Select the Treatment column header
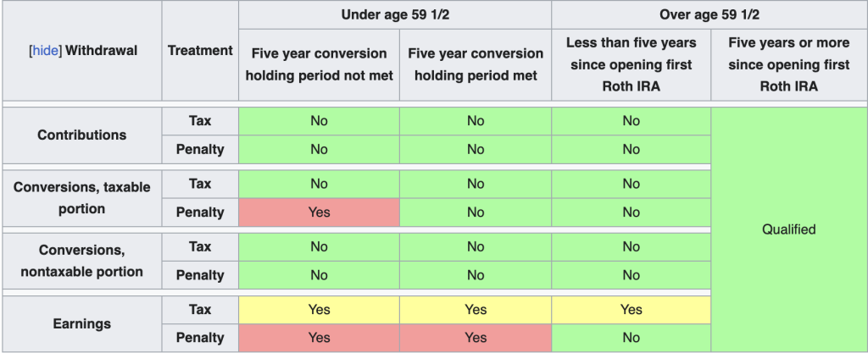Viewport: 868px width, 353px height. (x=200, y=51)
